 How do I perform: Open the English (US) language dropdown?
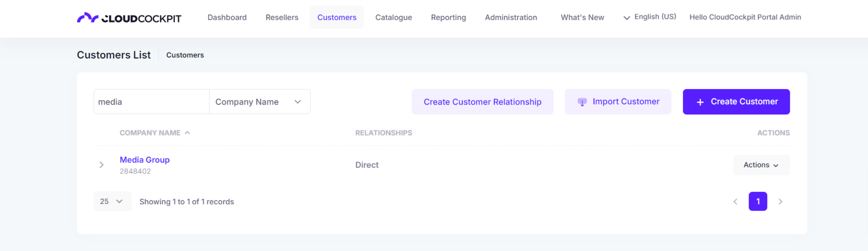(x=650, y=17)
